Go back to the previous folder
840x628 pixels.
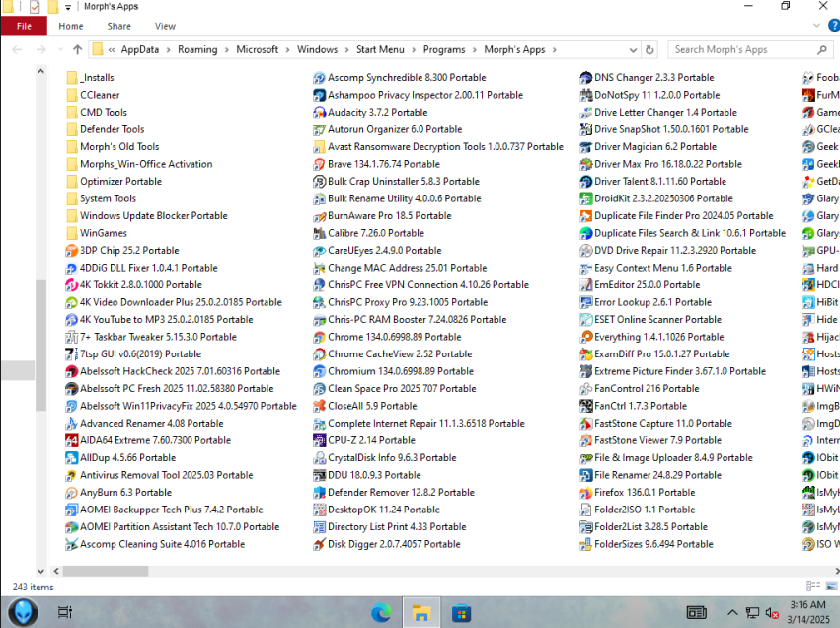pyautogui.click(x=17, y=49)
